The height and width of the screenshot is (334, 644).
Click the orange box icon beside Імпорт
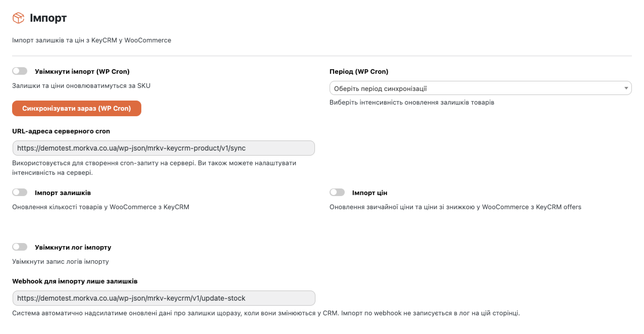click(18, 18)
